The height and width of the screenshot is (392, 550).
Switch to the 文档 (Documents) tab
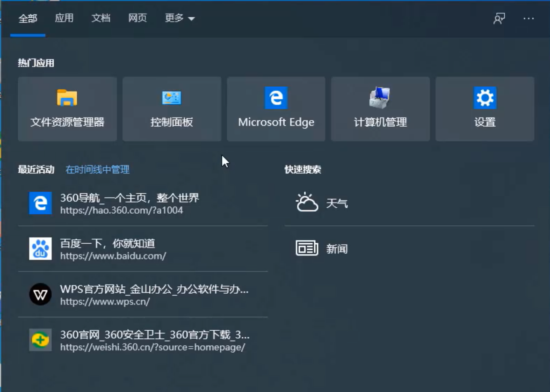pos(101,19)
